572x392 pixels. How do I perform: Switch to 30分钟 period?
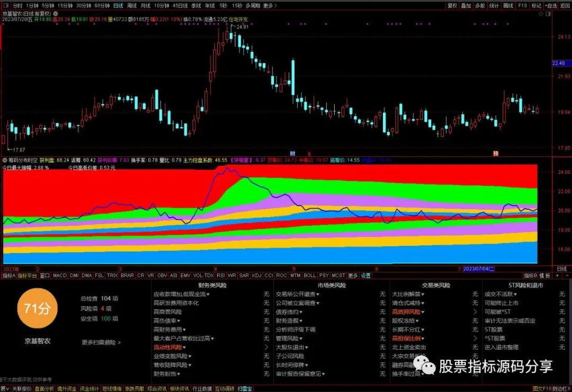[x=83, y=5]
